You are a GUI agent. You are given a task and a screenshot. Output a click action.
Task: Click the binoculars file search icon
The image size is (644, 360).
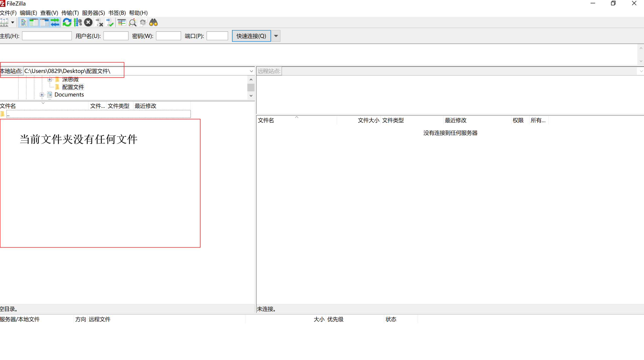153,22
